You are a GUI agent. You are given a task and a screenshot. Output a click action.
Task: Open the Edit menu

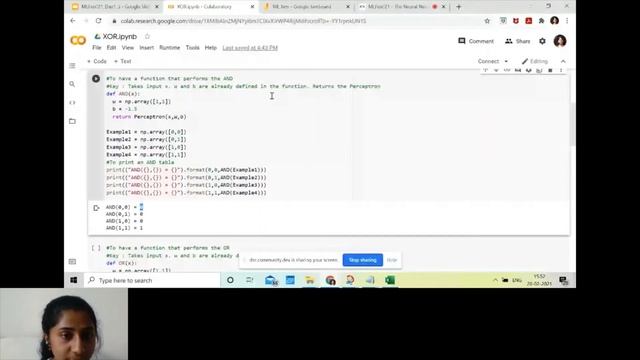pyautogui.click(x=111, y=48)
